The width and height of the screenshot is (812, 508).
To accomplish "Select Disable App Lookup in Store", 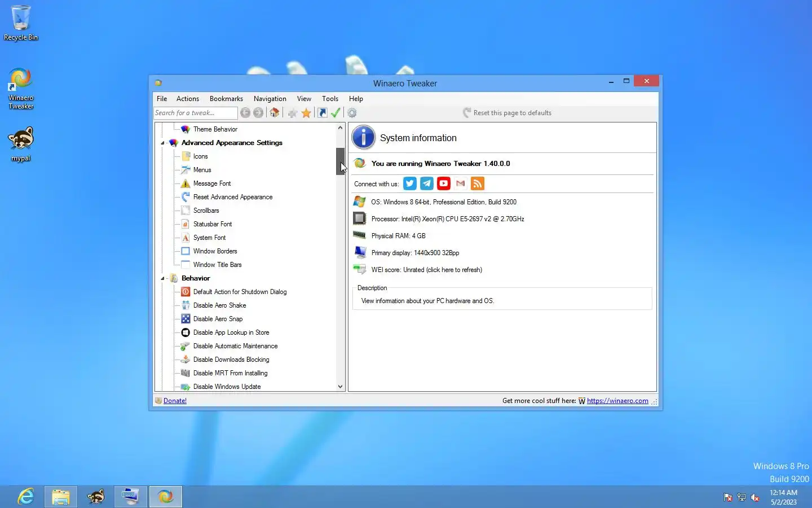I will pyautogui.click(x=231, y=332).
